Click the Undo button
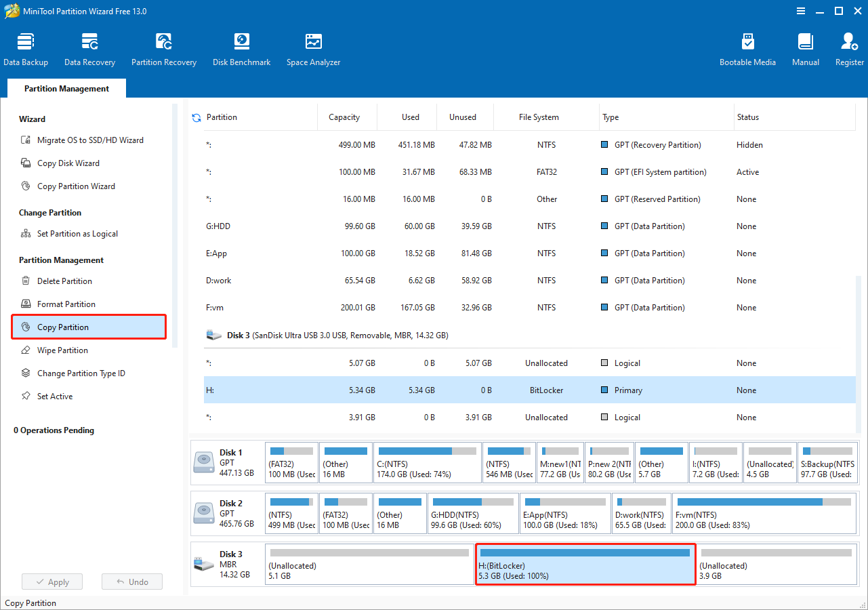The height and width of the screenshot is (610, 868). 131,581
